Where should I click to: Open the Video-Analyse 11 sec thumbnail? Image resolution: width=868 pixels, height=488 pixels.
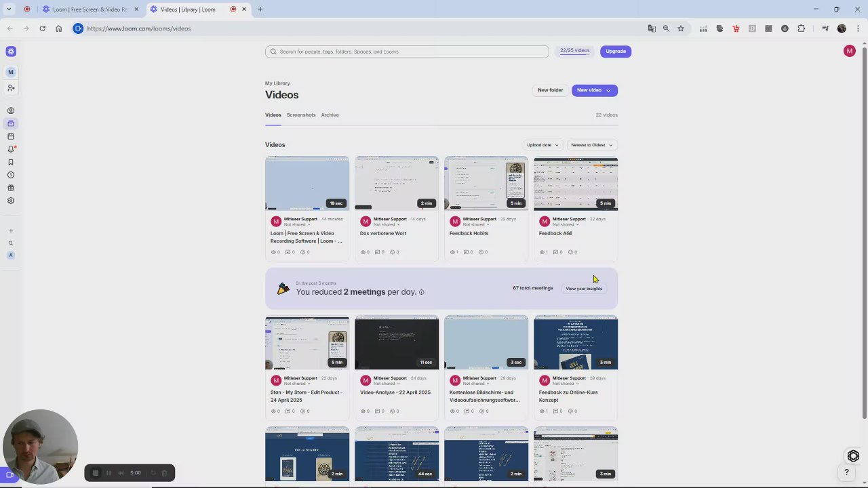(397, 343)
